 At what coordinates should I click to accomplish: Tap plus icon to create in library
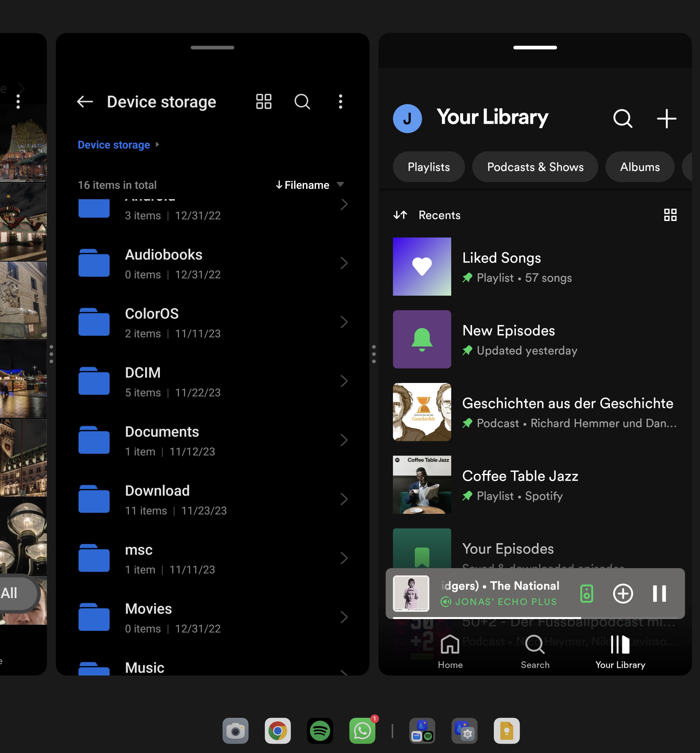point(666,119)
